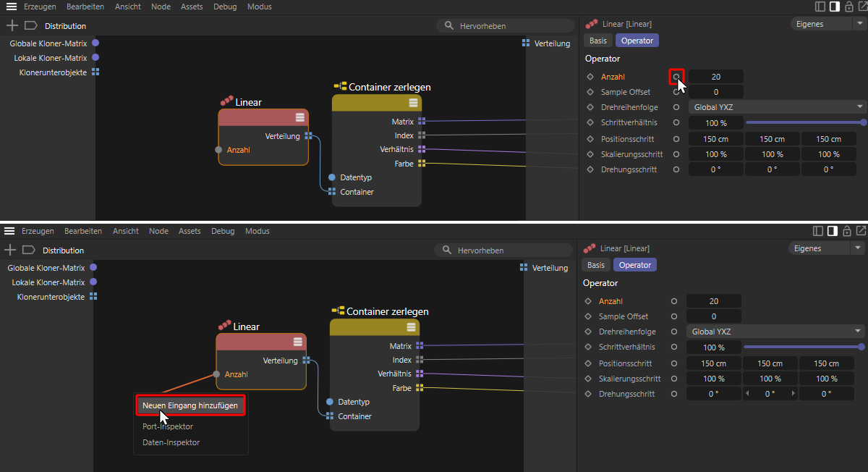Click the Schrittverhältnis slider handle in the lower panel
Screen dimensions: 868x472
[863, 347]
